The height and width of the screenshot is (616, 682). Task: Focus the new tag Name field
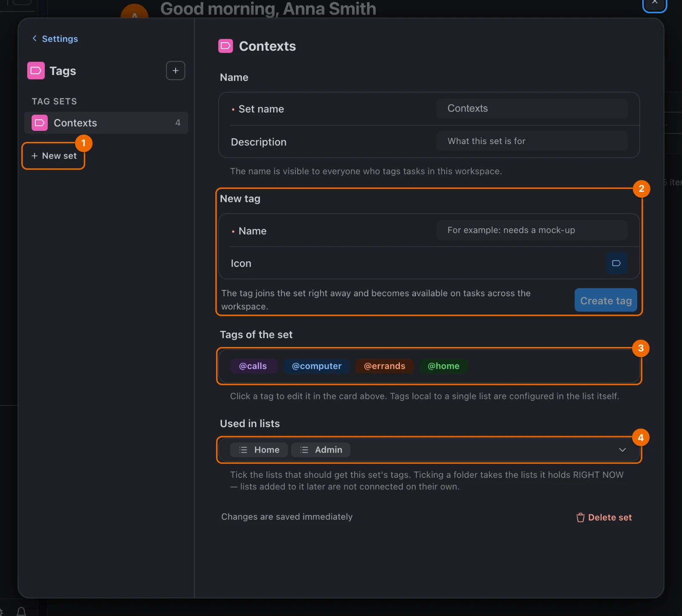pos(532,230)
